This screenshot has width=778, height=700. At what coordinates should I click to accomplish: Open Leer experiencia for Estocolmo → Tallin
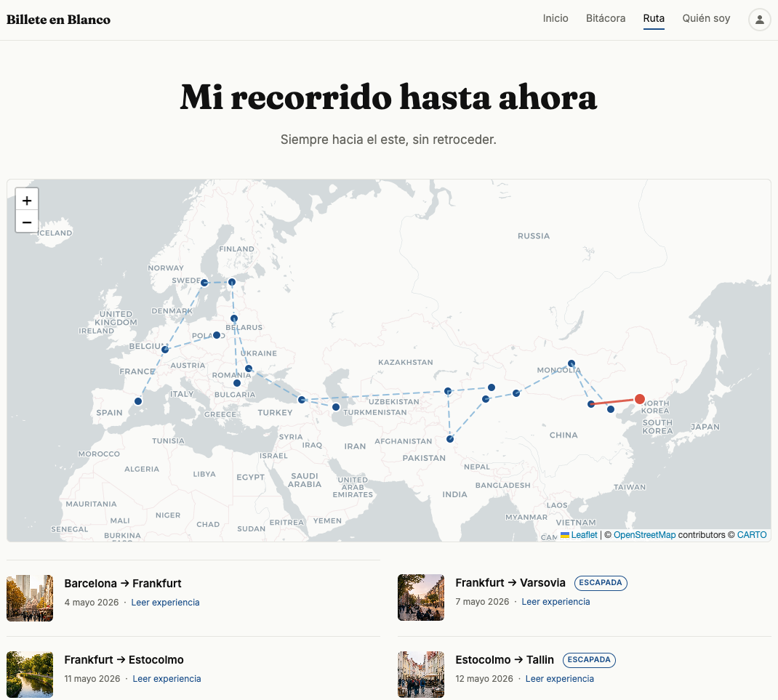(x=560, y=679)
